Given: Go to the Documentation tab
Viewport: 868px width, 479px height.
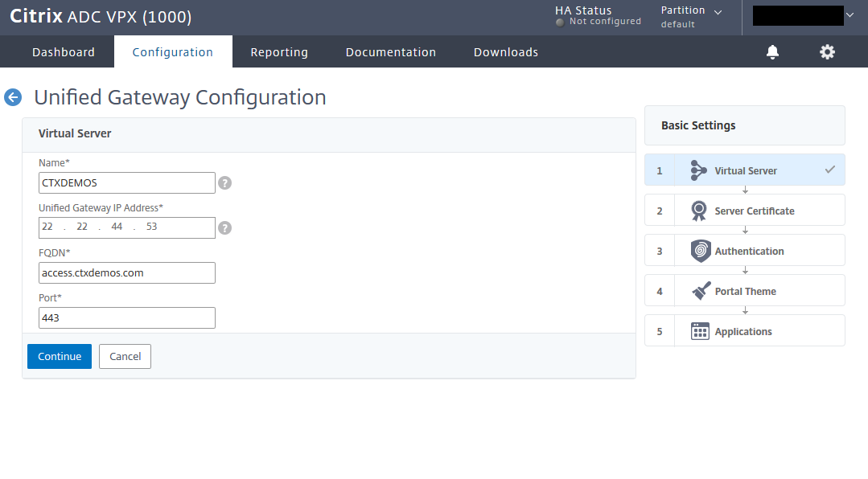Looking at the screenshot, I should 391,52.
